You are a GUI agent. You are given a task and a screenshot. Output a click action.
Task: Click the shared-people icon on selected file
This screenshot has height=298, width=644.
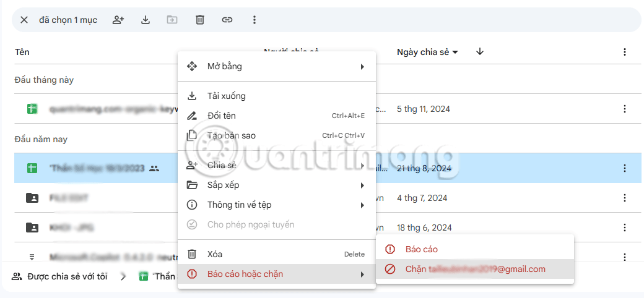click(154, 168)
